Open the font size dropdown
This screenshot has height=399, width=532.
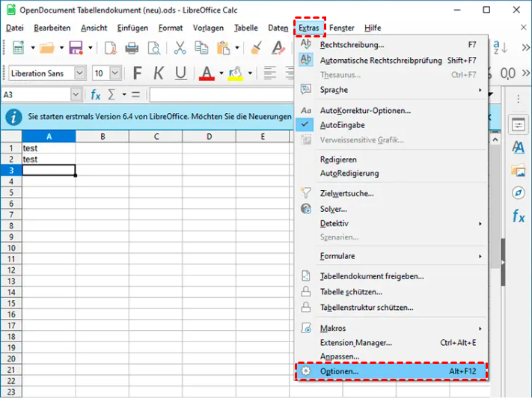(x=115, y=73)
